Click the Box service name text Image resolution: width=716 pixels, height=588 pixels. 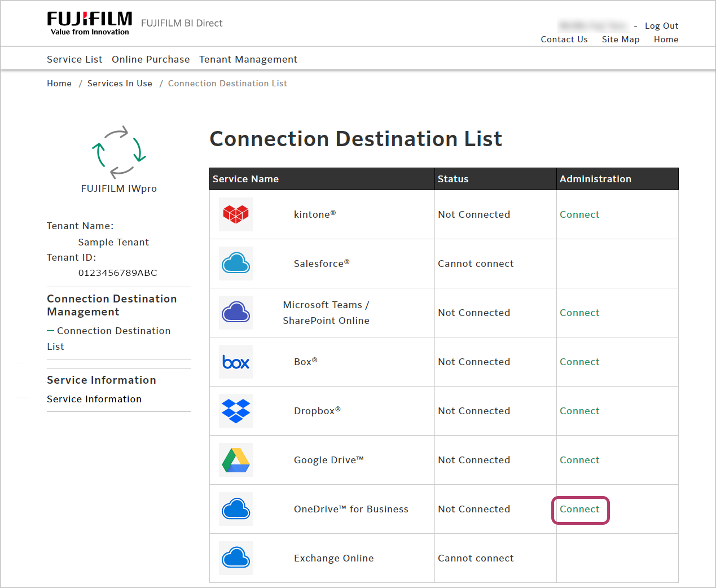306,362
